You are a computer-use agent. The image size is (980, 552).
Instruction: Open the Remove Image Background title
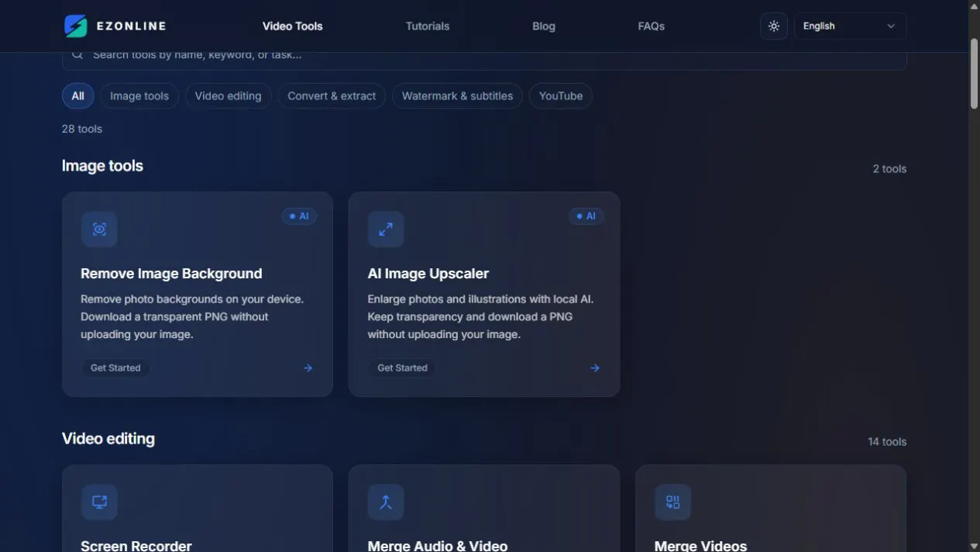pos(171,274)
